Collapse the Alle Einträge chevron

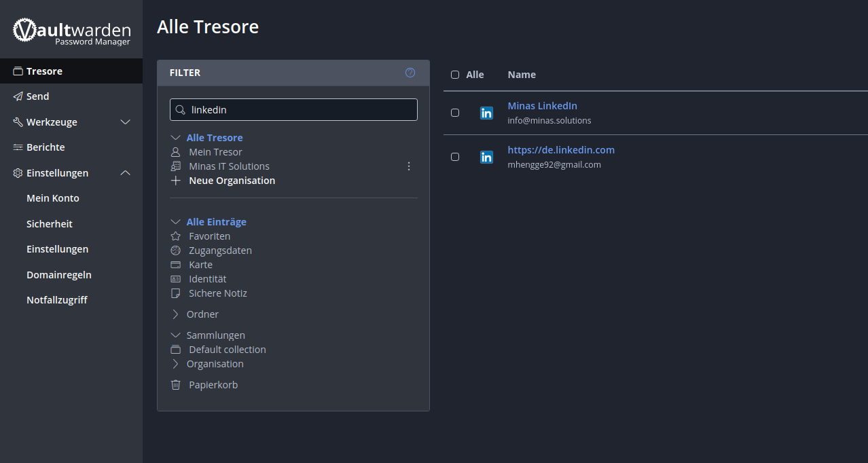click(175, 222)
